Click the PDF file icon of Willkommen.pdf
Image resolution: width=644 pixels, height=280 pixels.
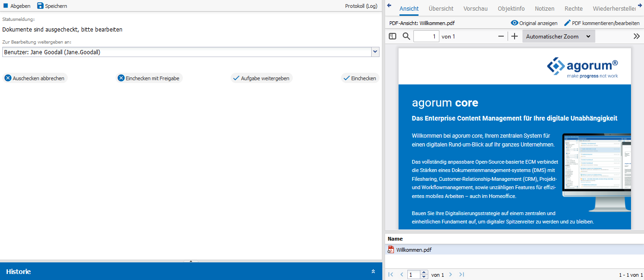(x=391, y=249)
